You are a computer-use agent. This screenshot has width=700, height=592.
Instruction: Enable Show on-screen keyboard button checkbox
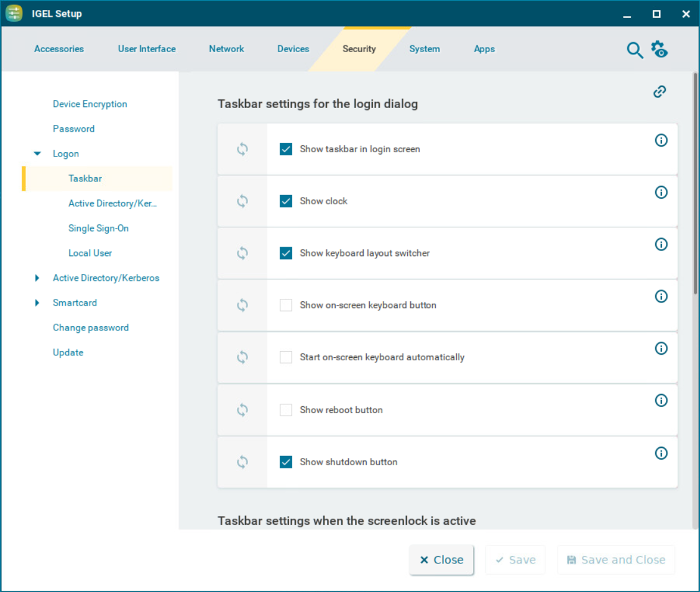tap(286, 305)
